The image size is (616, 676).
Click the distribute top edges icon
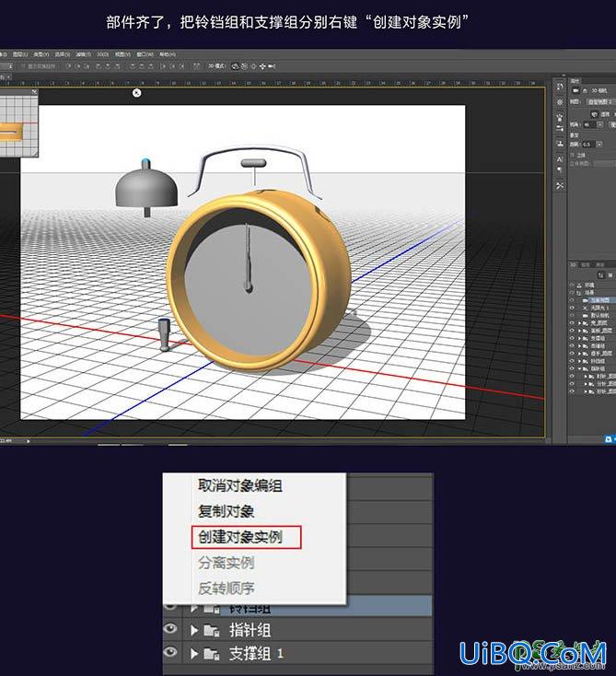(133, 66)
